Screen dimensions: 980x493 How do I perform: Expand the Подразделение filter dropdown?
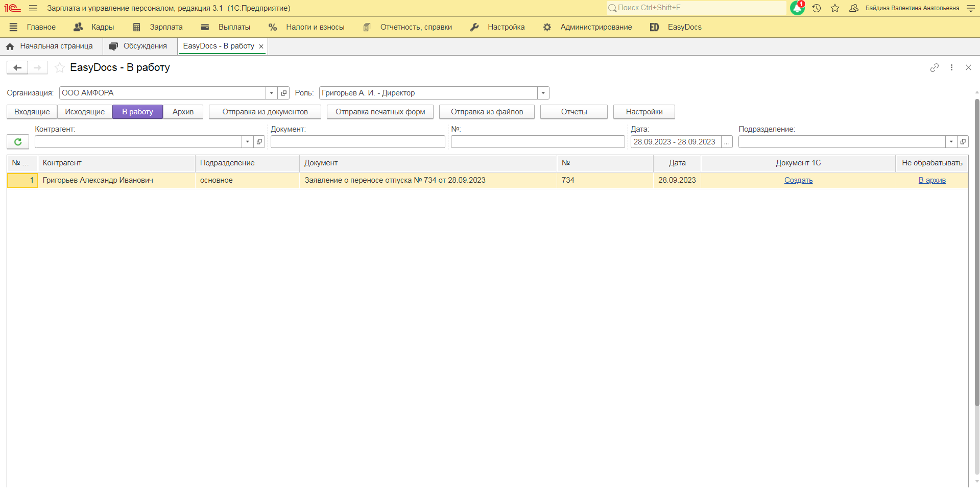[x=951, y=142]
